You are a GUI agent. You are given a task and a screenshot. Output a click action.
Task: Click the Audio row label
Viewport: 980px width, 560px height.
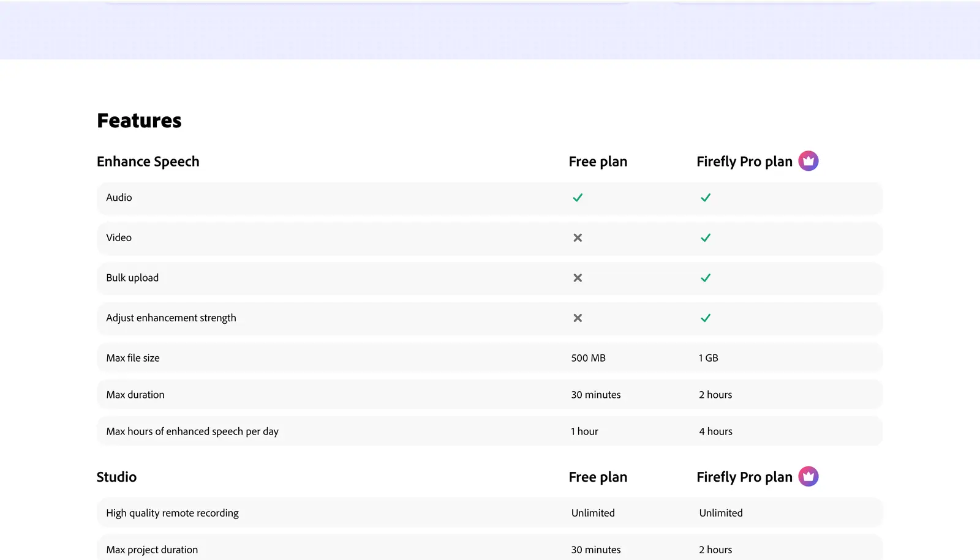tap(119, 198)
